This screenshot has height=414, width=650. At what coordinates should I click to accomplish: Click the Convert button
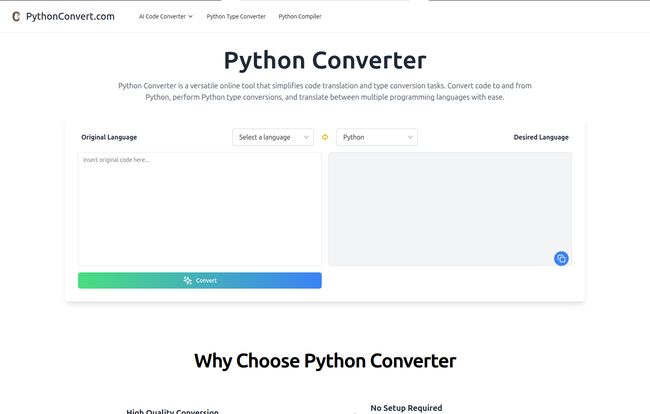pyautogui.click(x=200, y=281)
